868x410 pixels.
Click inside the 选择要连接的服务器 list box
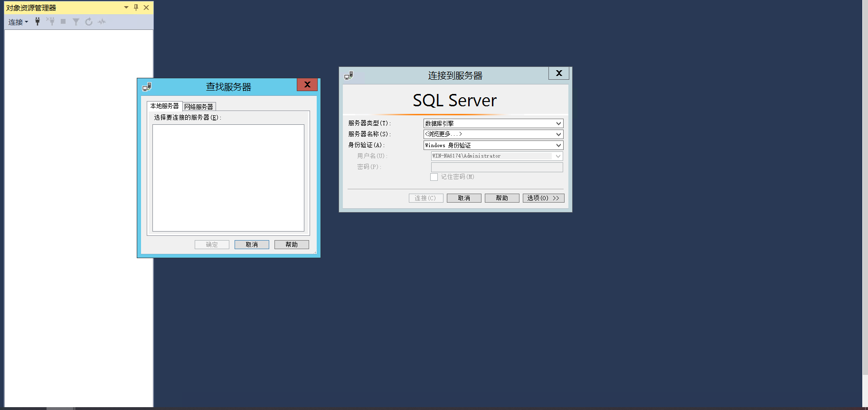[x=228, y=178]
